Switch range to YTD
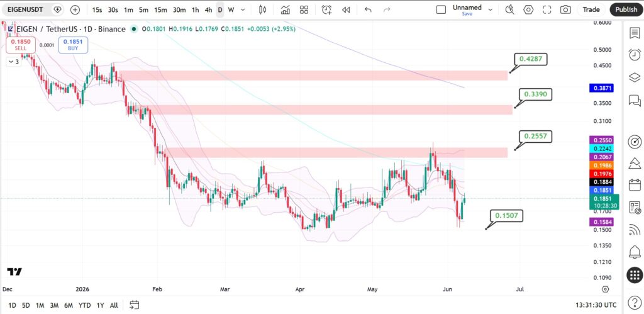The height and width of the screenshot is (314, 644). pyautogui.click(x=85, y=305)
